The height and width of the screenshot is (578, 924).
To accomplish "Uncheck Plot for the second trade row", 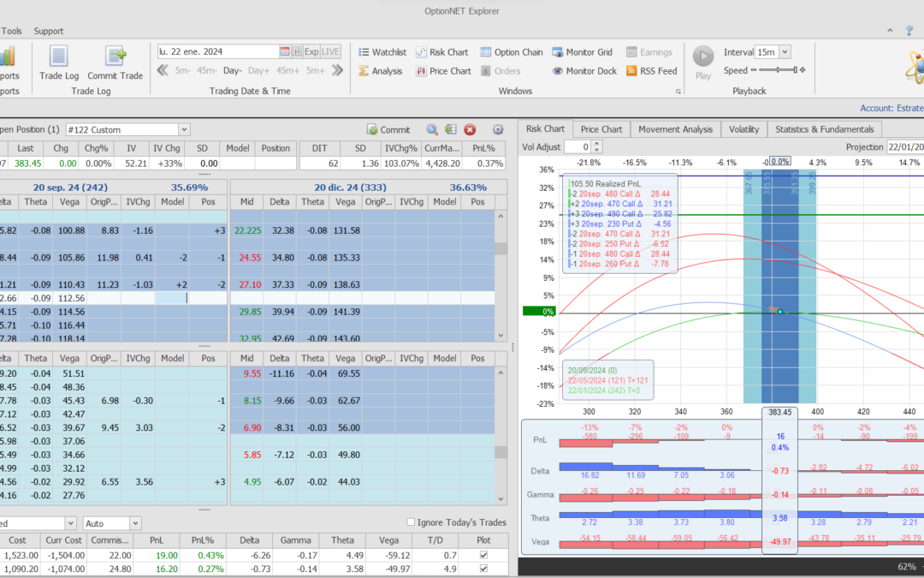I will (485, 569).
